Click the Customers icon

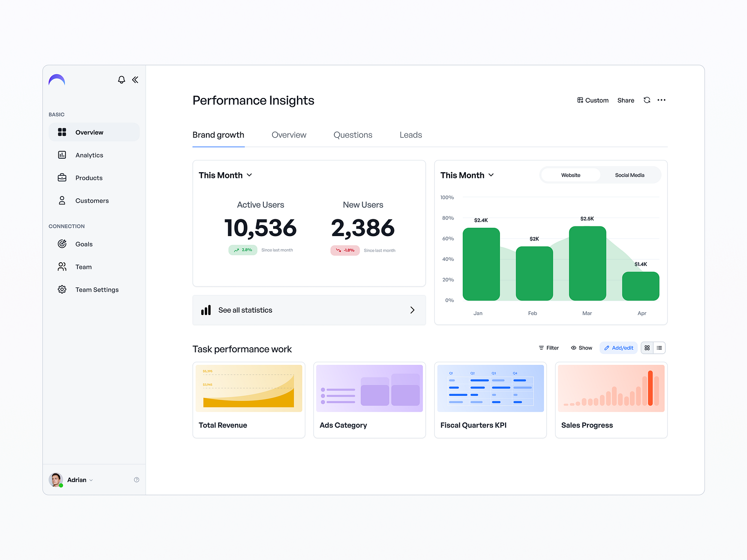coord(62,200)
